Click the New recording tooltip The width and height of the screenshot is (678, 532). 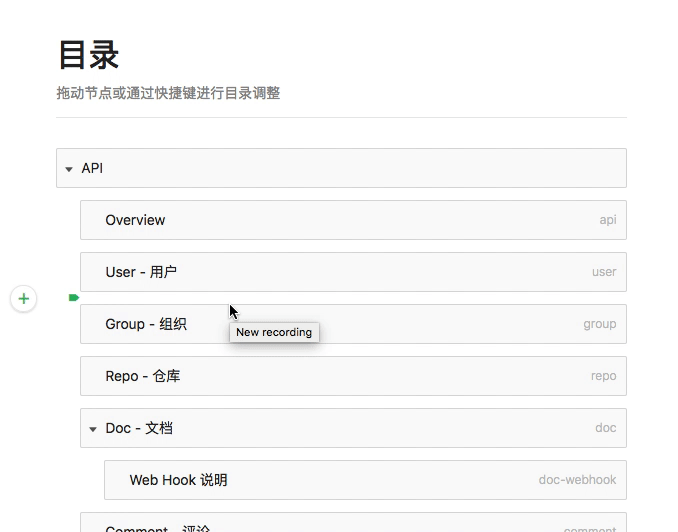point(274,332)
